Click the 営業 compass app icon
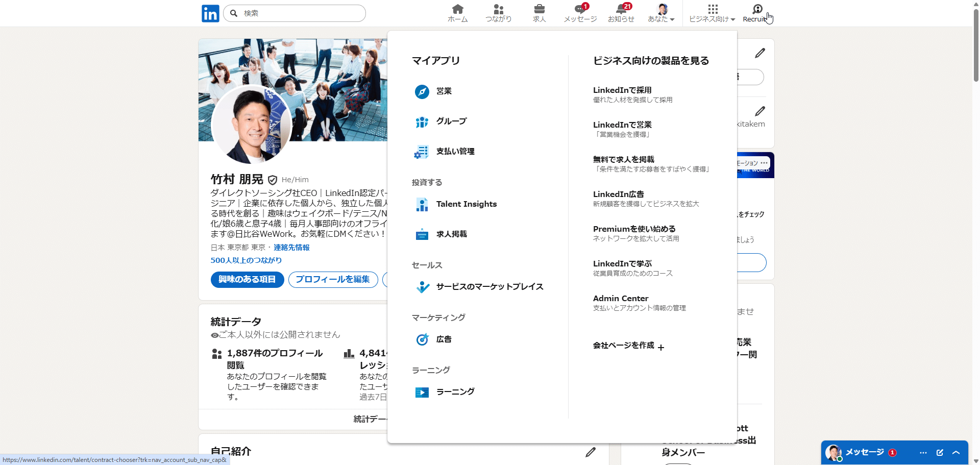Image resolution: width=980 pixels, height=465 pixels. click(422, 91)
